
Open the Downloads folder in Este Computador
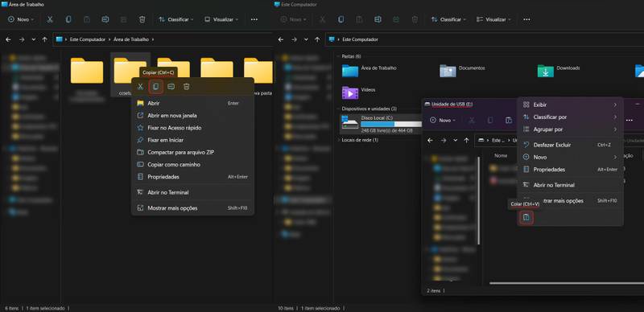click(559, 71)
